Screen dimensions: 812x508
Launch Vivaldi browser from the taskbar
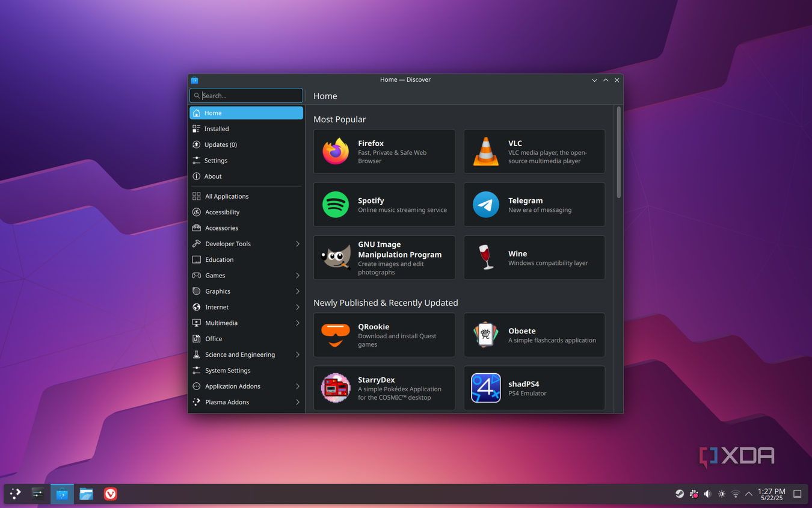110,494
